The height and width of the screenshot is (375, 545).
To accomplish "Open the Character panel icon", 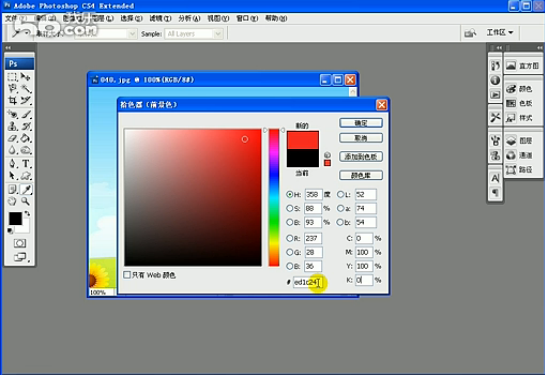I will pos(495,178).
